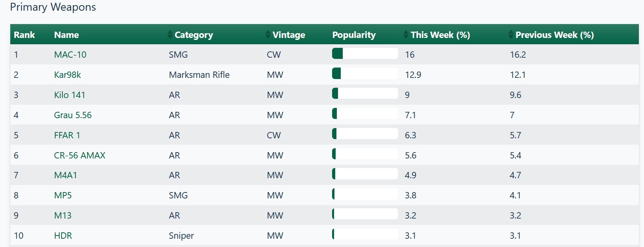Sort by This Week (%) arrows
Screen dimensions: 644x247
pyautogui.click(x=406, y=35)
